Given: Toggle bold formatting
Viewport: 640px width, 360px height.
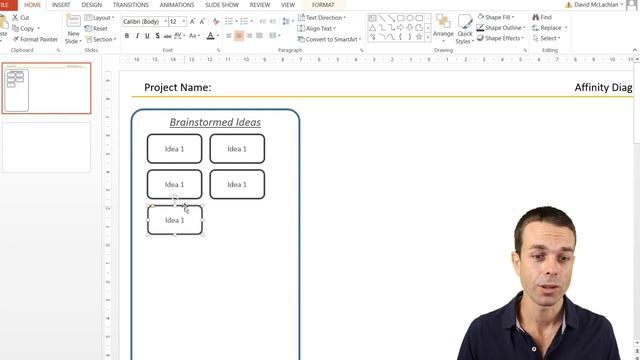Looking at the screenshot, I should [127, 36].
